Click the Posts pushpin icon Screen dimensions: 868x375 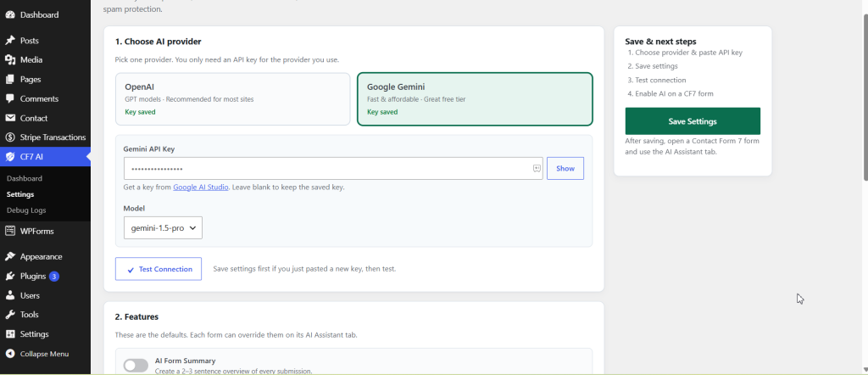(10, 41)
